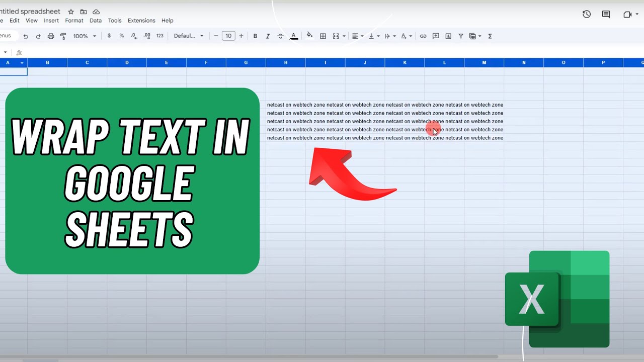Open the Extensions menu
The height and width of the screenshot is (362, 644).
click(141, 21)
